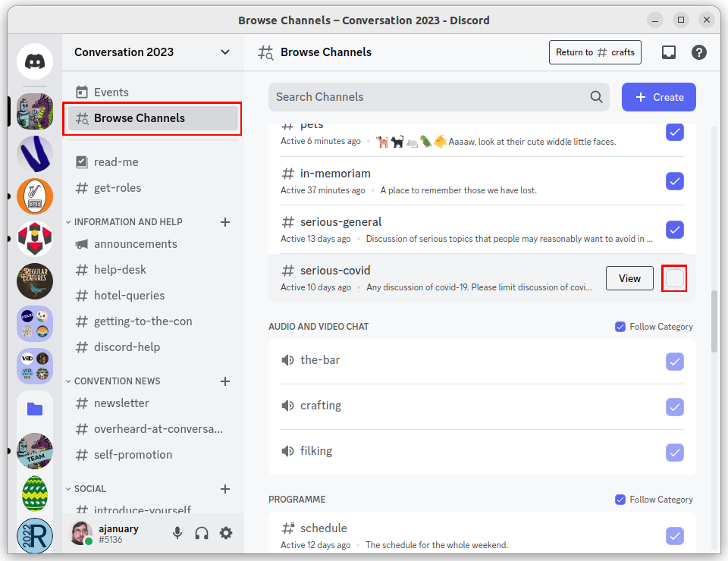
Task: Click View on serious-covid channel
Action: coord(629,278)
